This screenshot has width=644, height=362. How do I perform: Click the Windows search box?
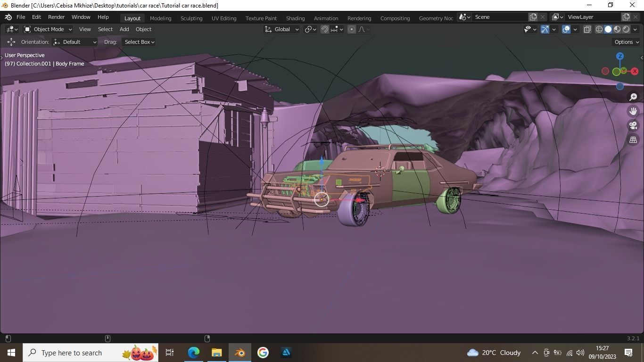pos(91,353)
